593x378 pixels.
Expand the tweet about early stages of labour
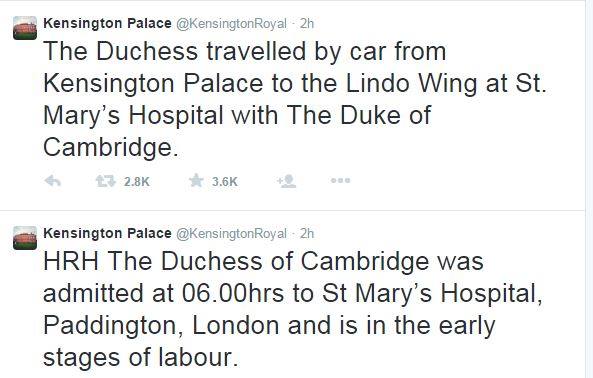[x=293, y=309]
